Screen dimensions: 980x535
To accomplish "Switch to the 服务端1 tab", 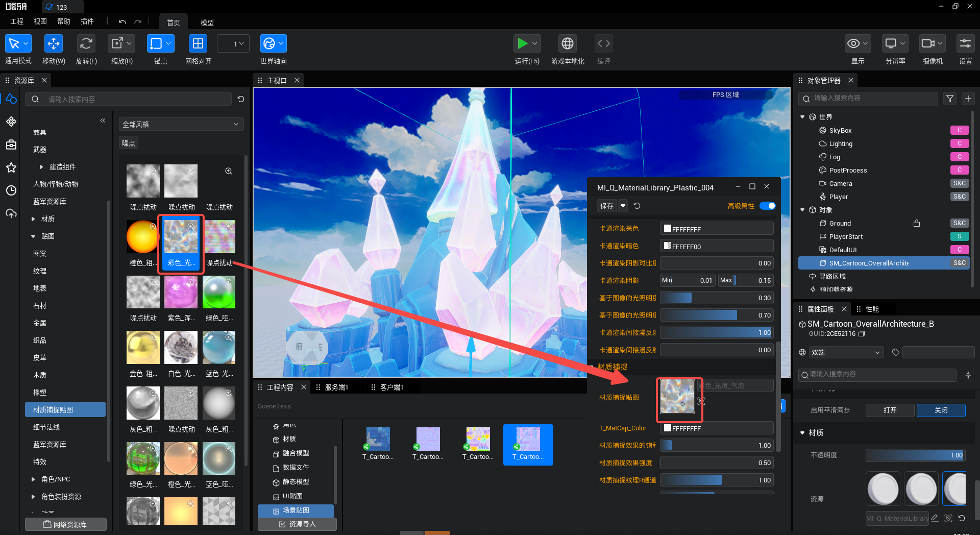I will (336, 387).
